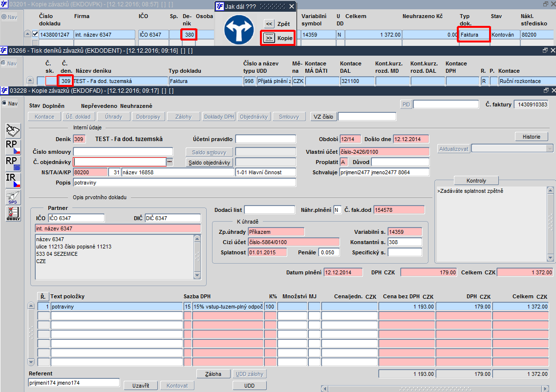Click the Typ dok. cell Faktura in top window
The width and height of the screenshot is (556, 392).
coord(474,34)
